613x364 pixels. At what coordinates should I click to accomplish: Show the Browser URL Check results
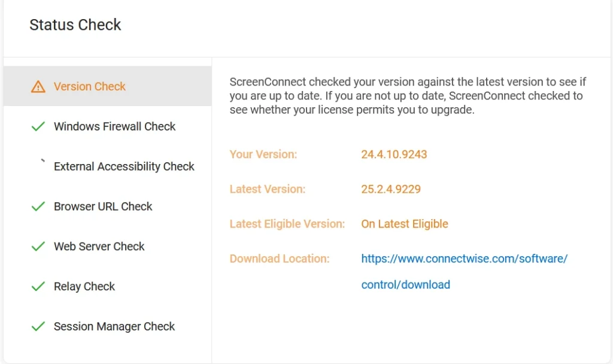pyautogui.click(x=103, y=207)
